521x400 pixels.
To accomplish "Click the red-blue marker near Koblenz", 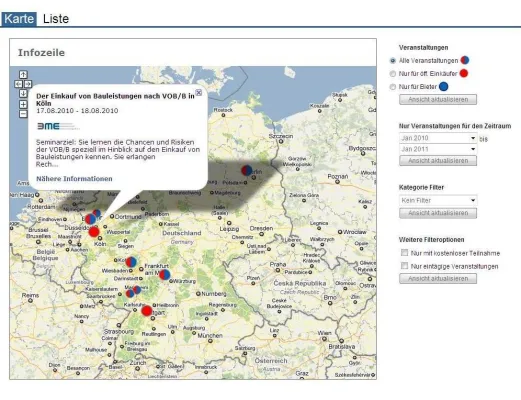I will [131, 262].
